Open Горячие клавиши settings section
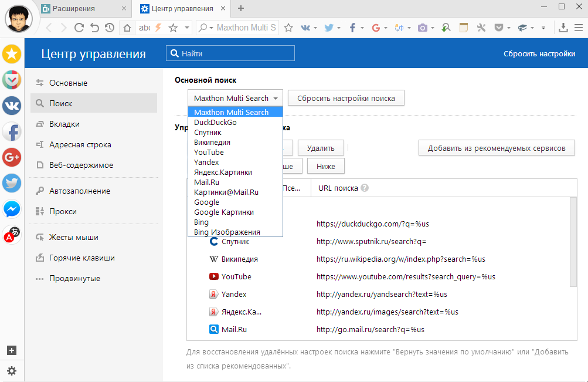The width and height of the screenshot is (588, 382). 94,258
